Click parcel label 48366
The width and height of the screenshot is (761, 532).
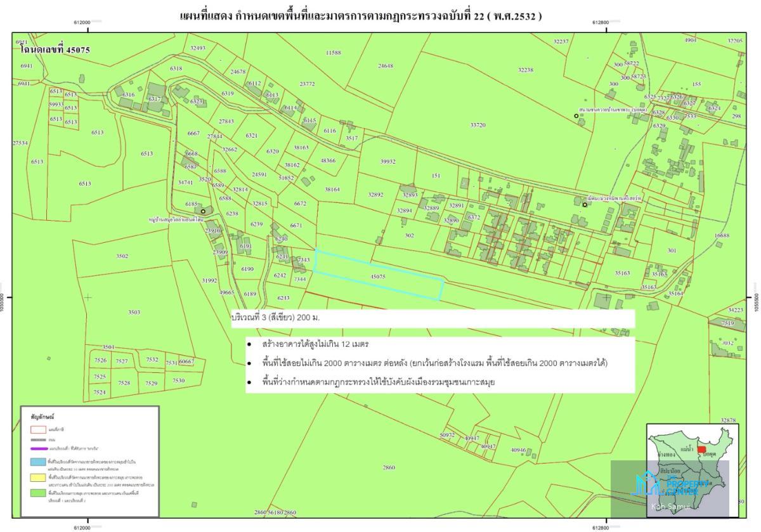tap(328, 161)
